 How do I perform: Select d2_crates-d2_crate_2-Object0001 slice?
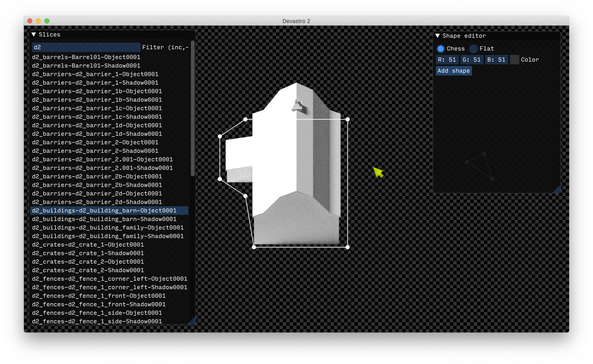(110, 262)
